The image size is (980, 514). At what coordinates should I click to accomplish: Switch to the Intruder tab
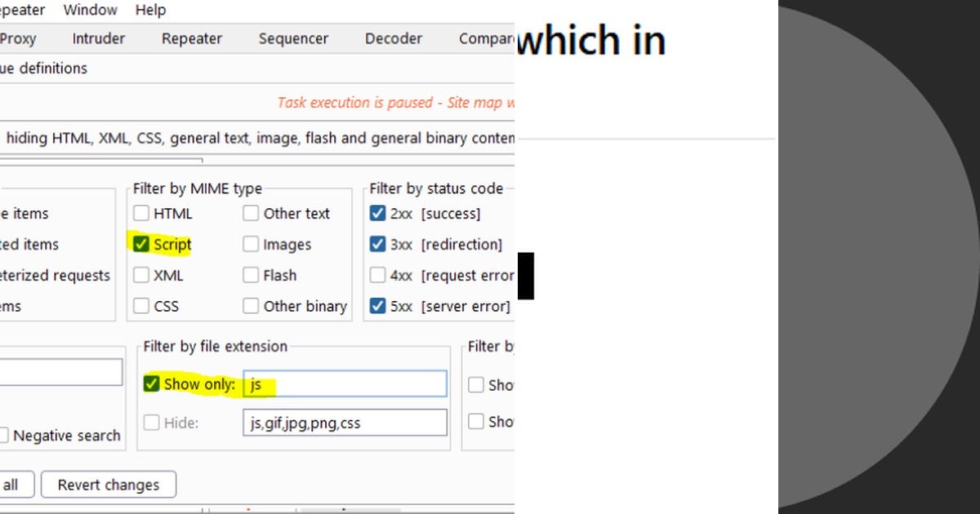pos(98,38)
